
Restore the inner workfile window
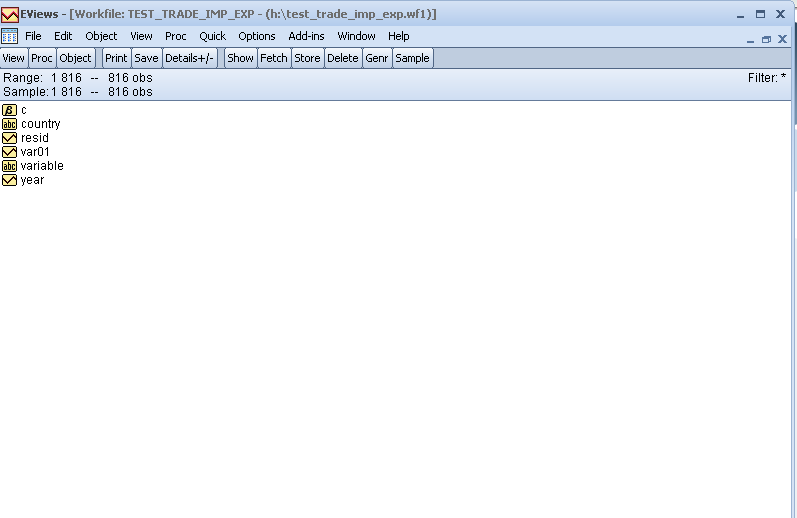click(x=766, y=40)
